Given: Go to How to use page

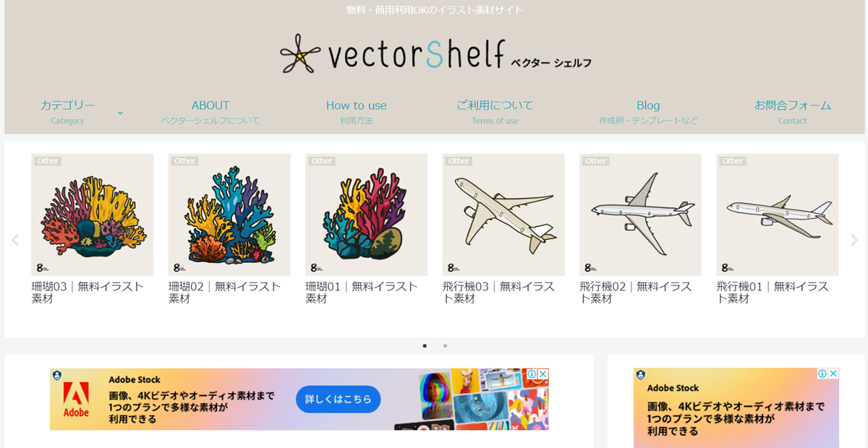Looking at the screenshot, I should coord(357,112).
